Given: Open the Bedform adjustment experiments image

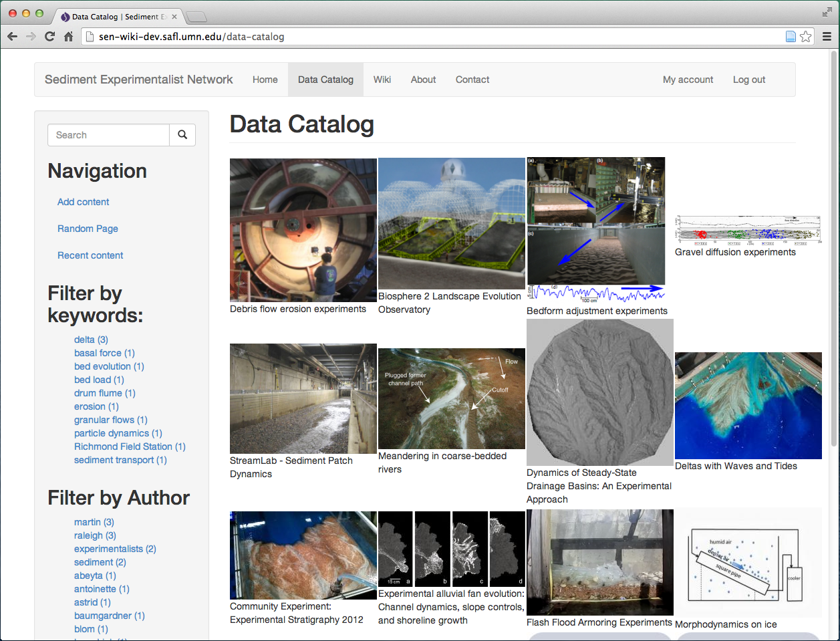Looking at the screenshot, I should (596, 231).
